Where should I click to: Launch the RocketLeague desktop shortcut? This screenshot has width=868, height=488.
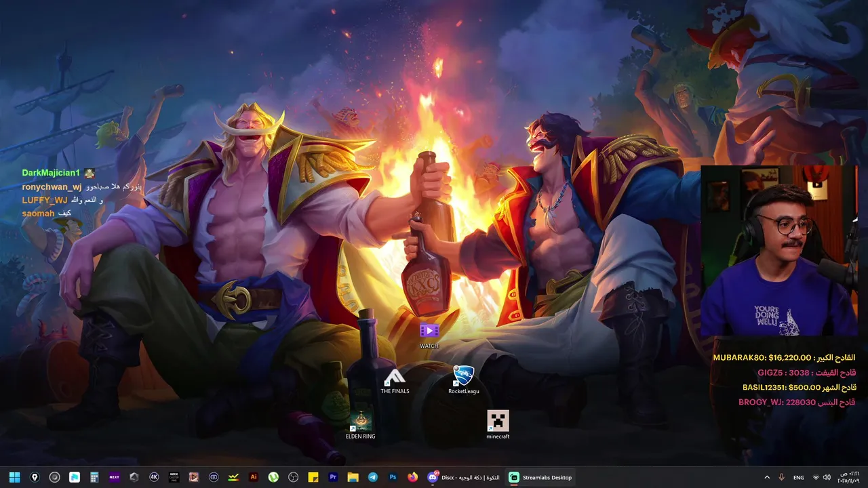(464, 380)
